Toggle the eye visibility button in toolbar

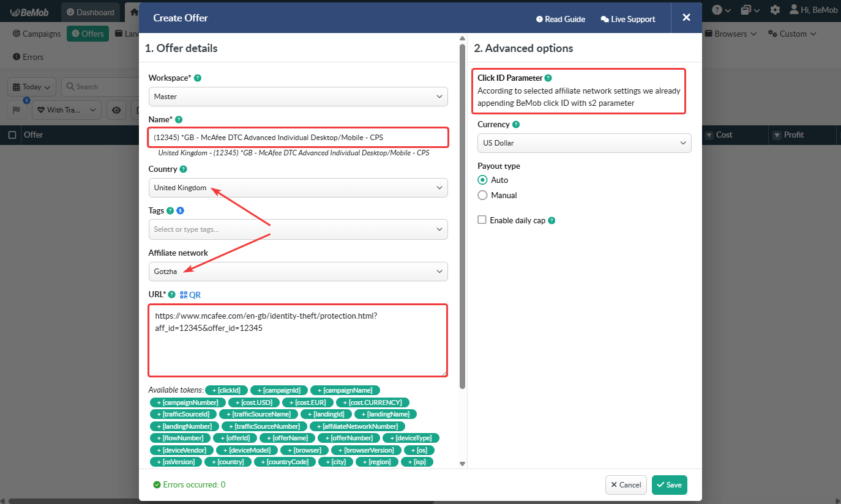click(116, 110)
